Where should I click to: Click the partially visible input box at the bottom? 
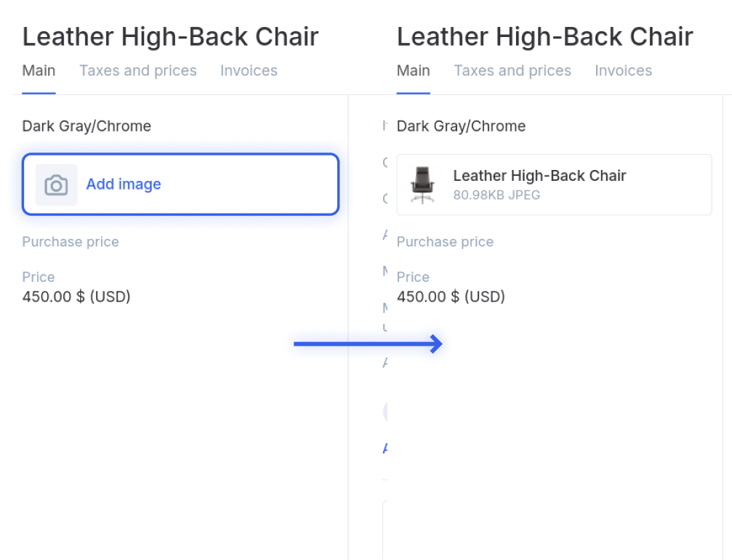[x=385, y=530]
